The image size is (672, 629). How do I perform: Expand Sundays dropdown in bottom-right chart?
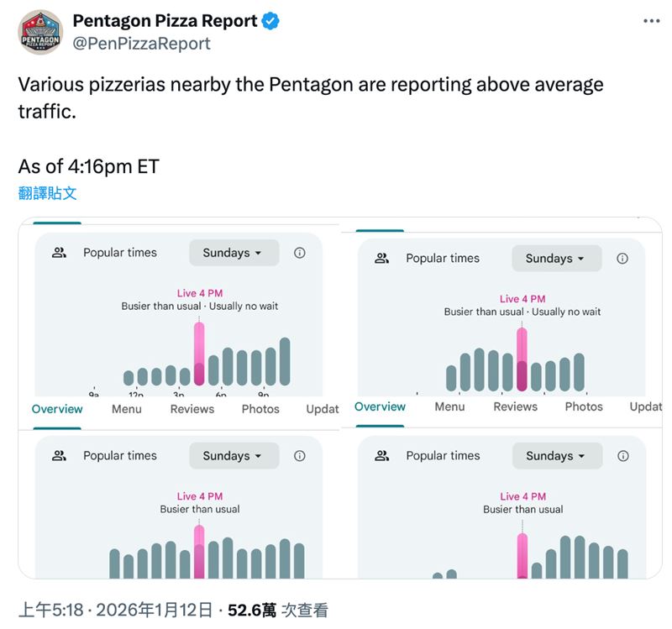556,456
